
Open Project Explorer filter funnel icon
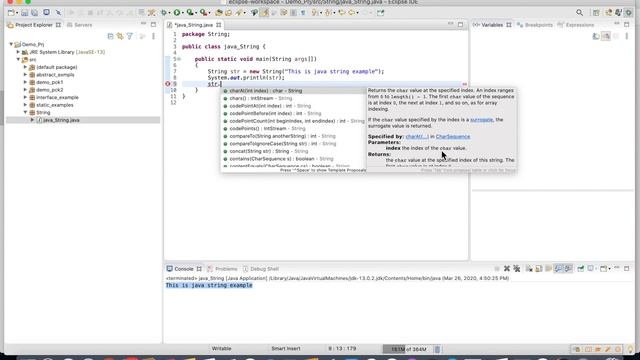(130, 36)
